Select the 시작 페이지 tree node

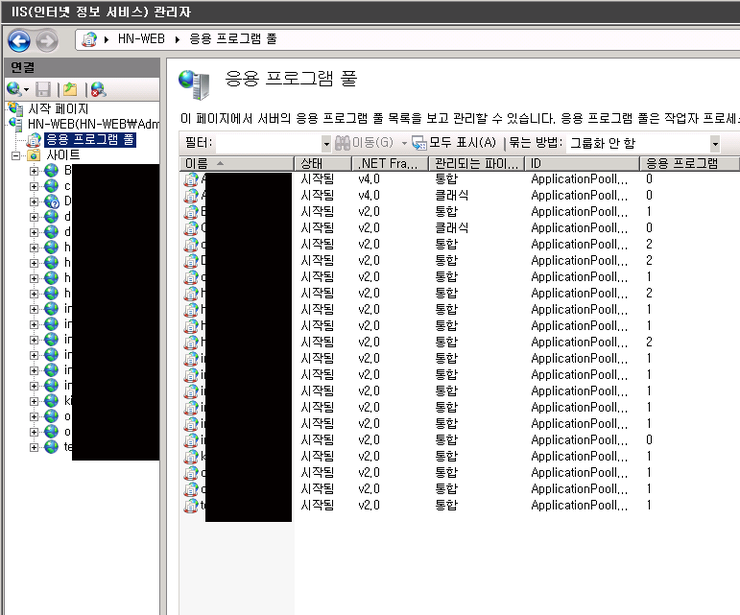pyautogui.click(x=58, y=109)
